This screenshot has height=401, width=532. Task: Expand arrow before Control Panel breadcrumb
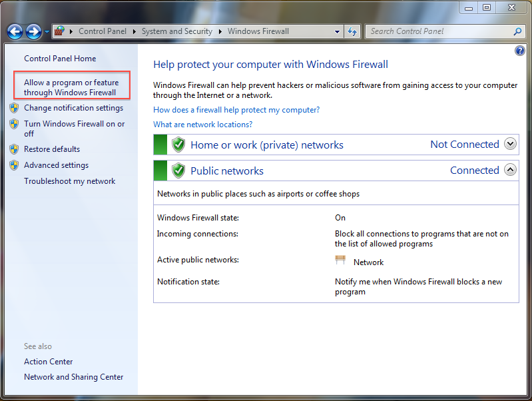tap(71, 31)
